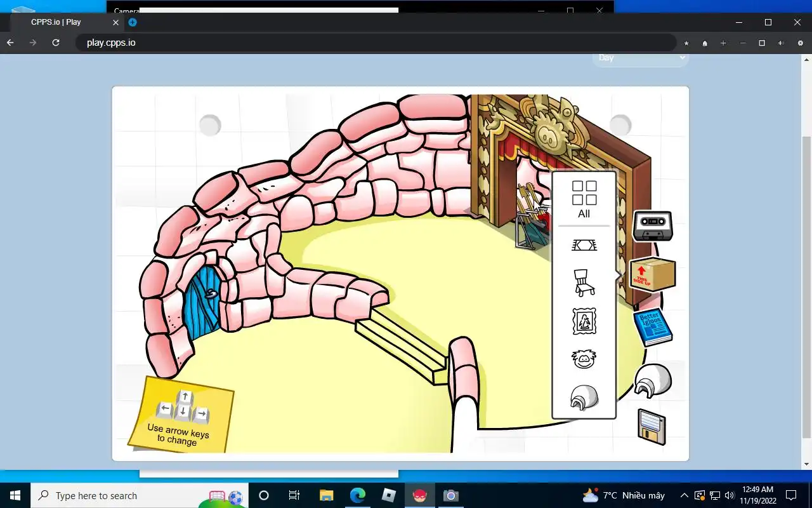
Task: Click the page vertical scrollbar
Action: [x=806, y=288]
